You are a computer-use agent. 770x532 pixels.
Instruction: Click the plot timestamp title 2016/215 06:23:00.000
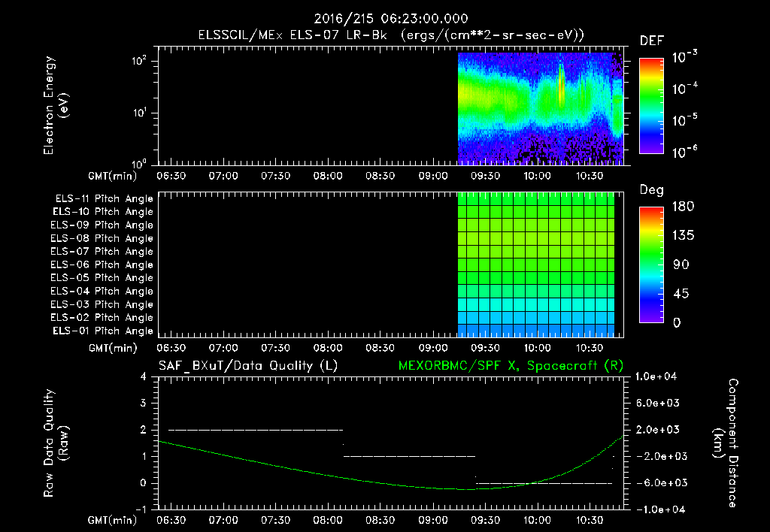pos(391,19)
